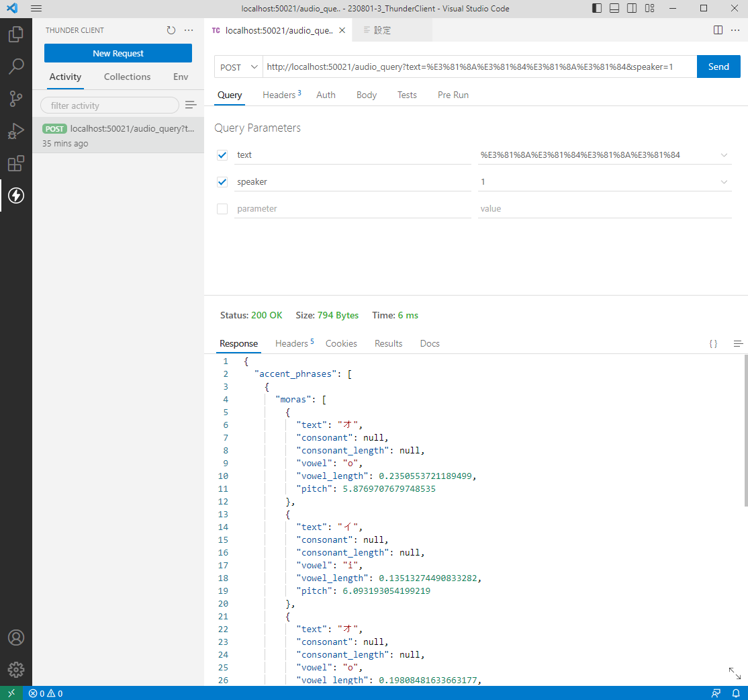Open the Response tab
Screen dimensions: 748x700
(238, 343)
